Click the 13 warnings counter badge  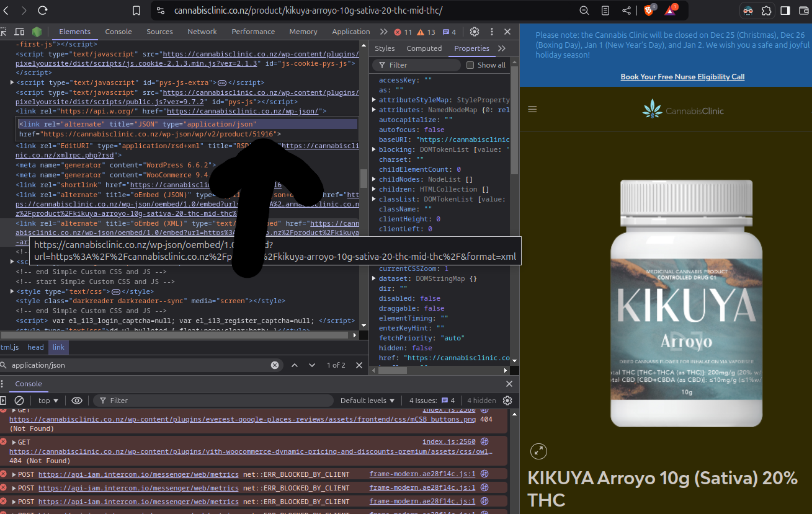pyautogui.click(x=426, y=32)
